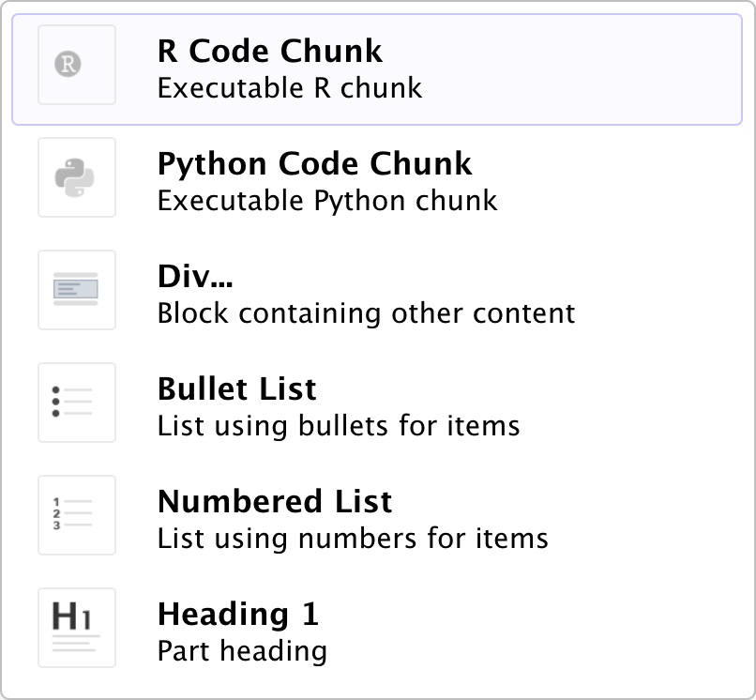Screen dimensions: 756x700
Task: Click "List using numbers for items" text
Action: (352, 539)
